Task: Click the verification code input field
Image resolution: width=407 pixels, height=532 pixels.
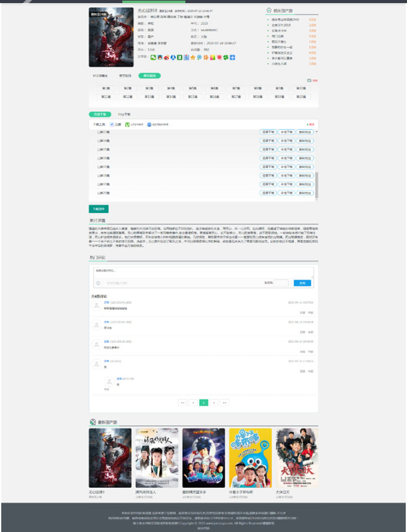Action: [281, 283]
